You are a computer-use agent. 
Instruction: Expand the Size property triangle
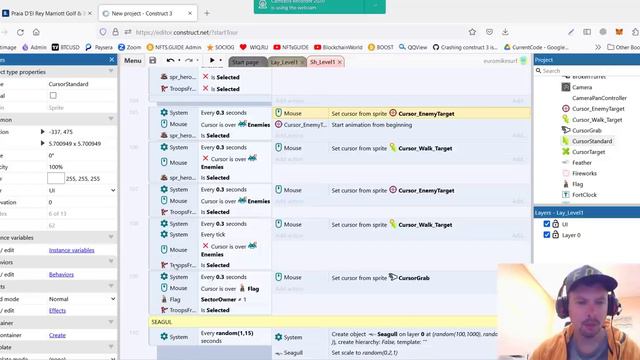42,144
